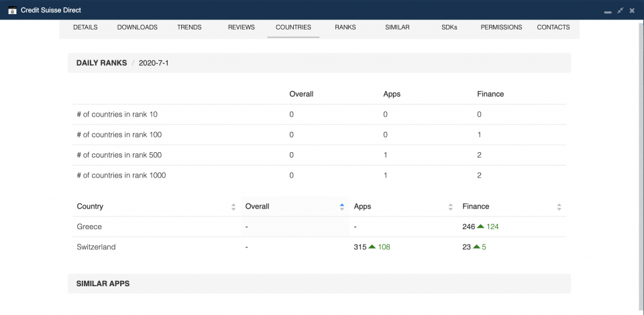Open the RANKS tab
The width and height of the screenshot is (644, 315).
click(345, 27)
